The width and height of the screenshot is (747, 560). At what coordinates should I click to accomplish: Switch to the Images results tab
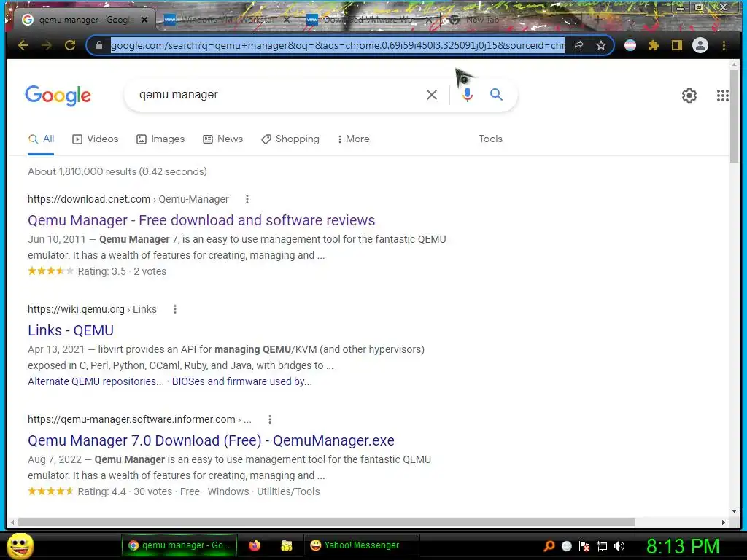point(160,139)
